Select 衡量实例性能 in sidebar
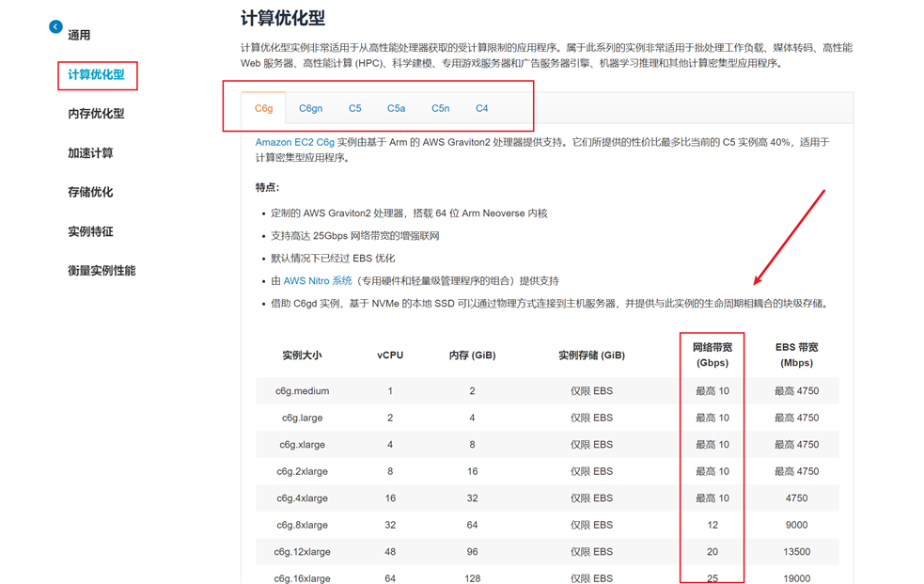The image size is (924, 584). point(102,271)
